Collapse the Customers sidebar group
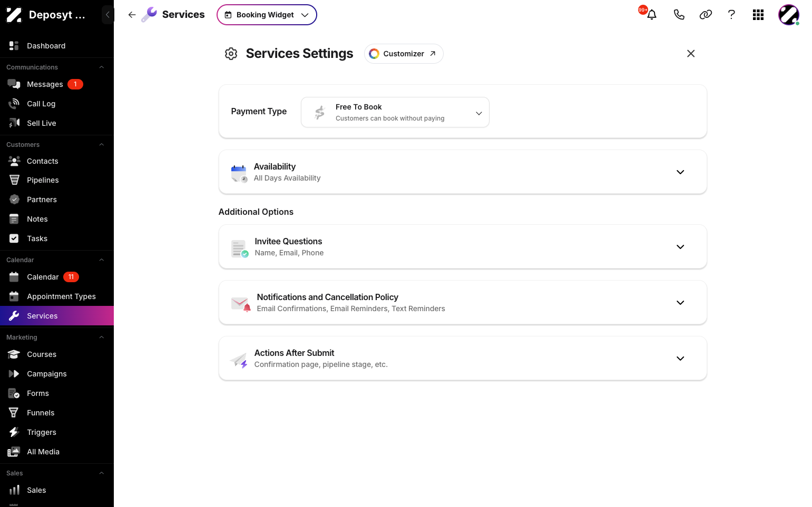This screenshot has width=812, height=507. point(102,145)
